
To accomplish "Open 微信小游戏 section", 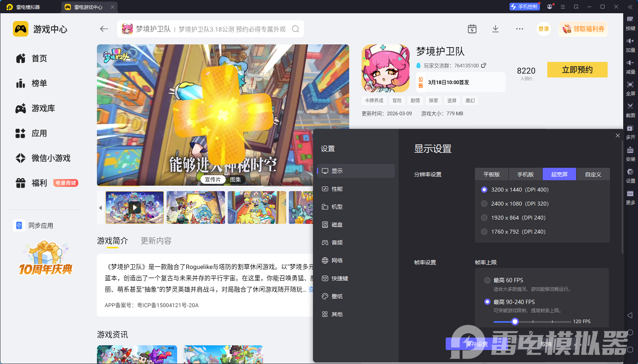I will click(x=43, y=158).
